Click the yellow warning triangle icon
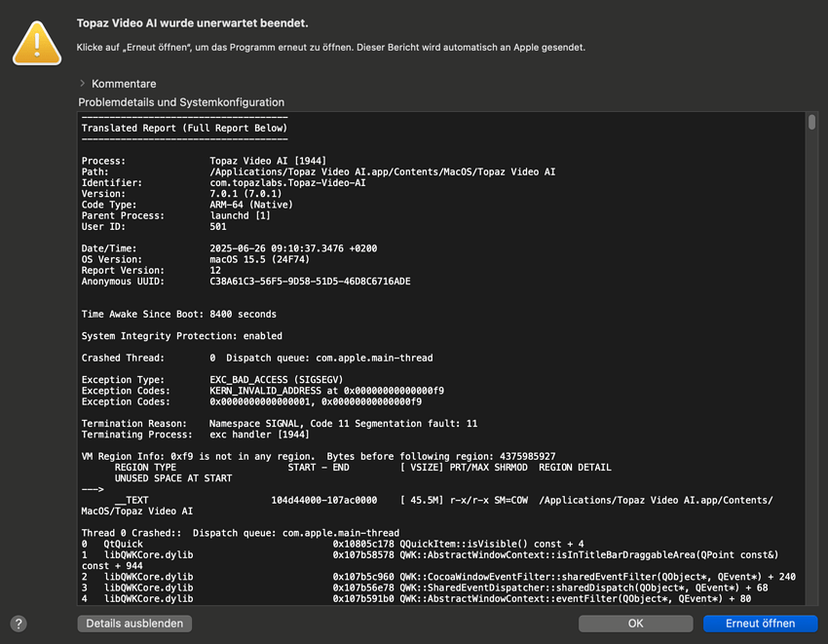Image resolution: width=828 pixels, height=644 pixels. point(37,43)
